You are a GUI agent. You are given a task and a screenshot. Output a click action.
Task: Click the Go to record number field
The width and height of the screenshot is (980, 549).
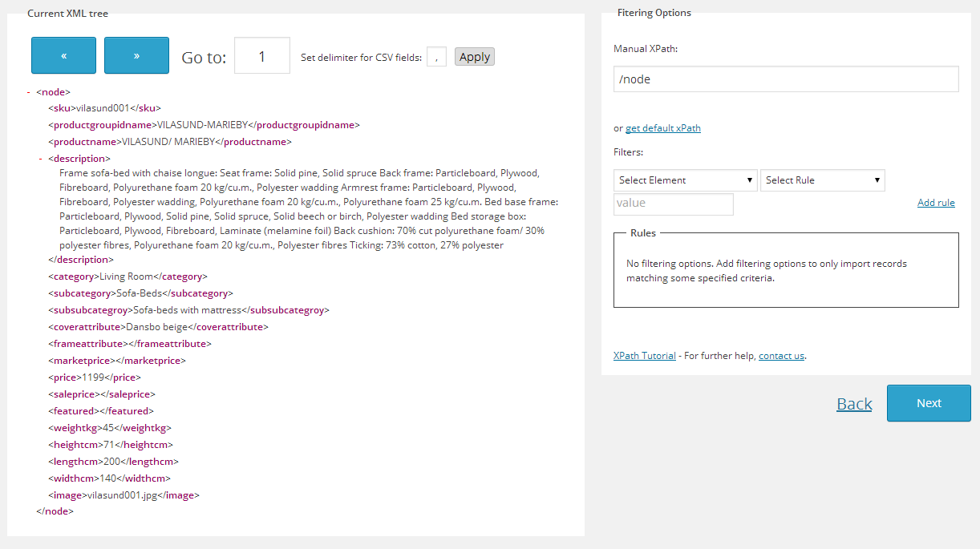tap(261, 56)
